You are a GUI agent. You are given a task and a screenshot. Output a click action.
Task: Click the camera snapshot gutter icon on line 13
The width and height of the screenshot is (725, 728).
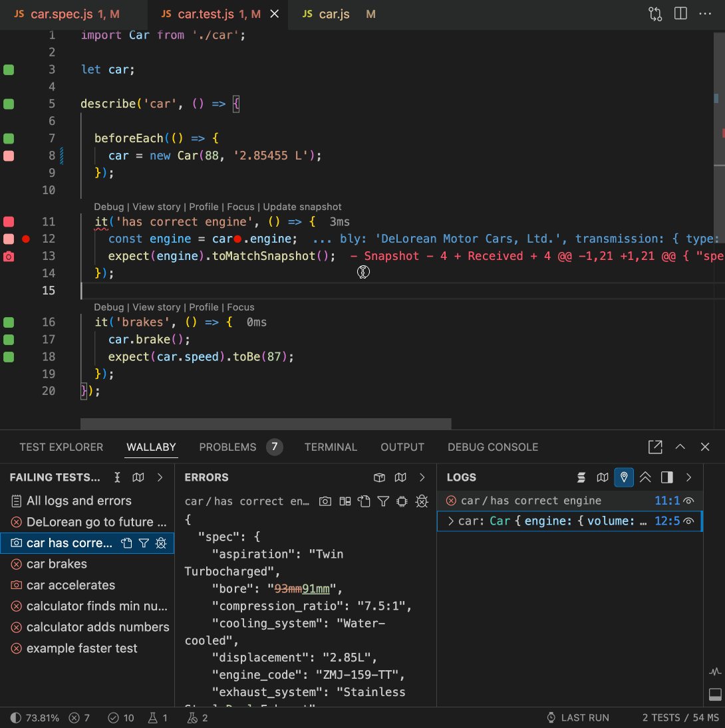tap(9, 256)
